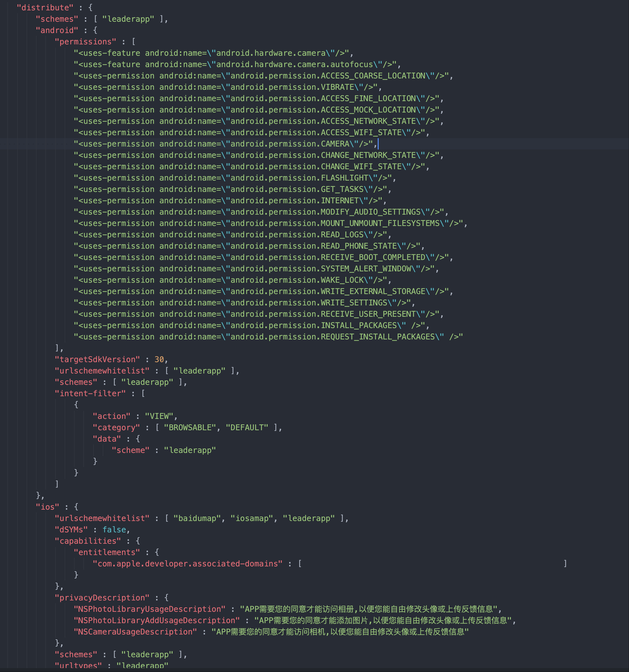Click the FLASHLIGHT permission line
The width and height of the screenshot is (629, 672).
tap(235, 178)
